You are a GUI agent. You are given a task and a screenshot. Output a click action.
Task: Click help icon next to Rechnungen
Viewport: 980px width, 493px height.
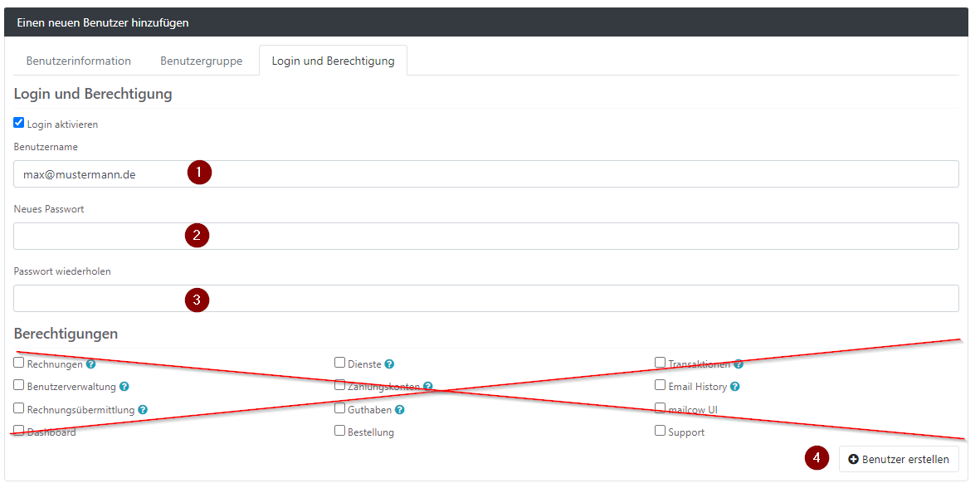[90, 364]
